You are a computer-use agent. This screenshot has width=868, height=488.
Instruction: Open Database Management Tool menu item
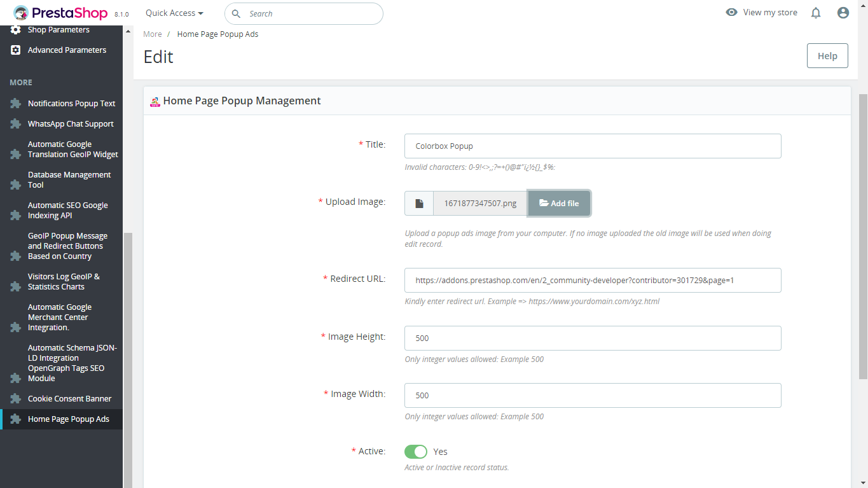[69, 180]
